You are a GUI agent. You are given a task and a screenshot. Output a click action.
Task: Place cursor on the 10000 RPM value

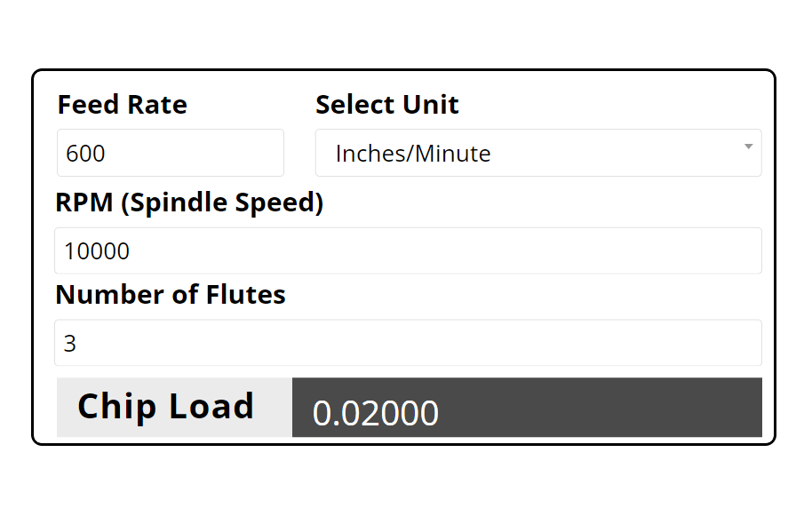pyautogui.click(x=97, y=251)
